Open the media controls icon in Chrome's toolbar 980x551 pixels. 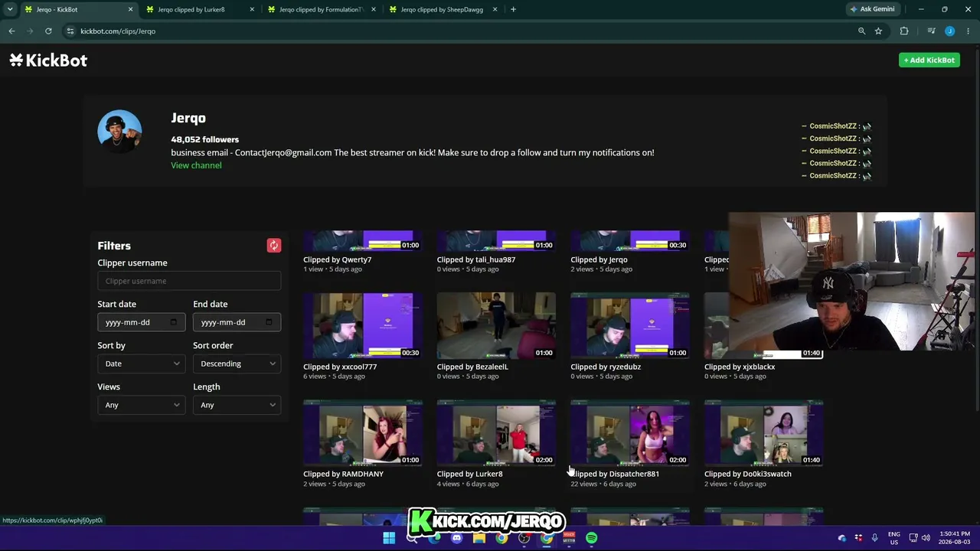point(931,31)
